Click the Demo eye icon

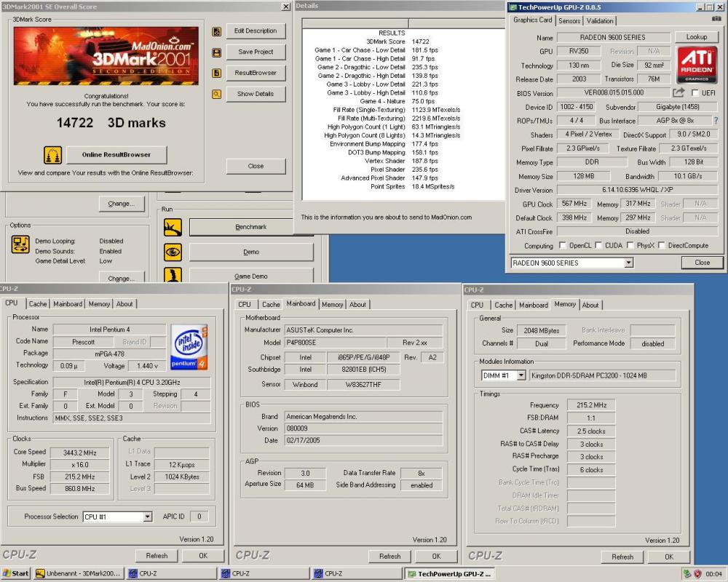[173, 252]
